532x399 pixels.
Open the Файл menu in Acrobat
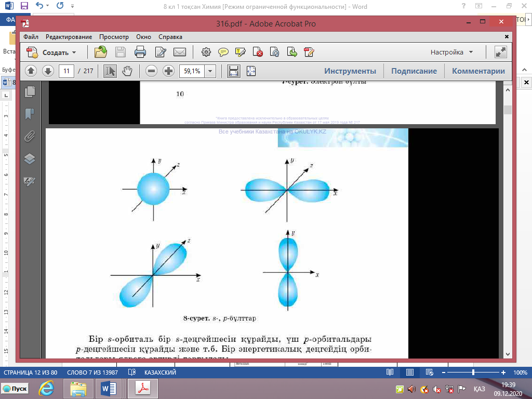tap(31, 37)
